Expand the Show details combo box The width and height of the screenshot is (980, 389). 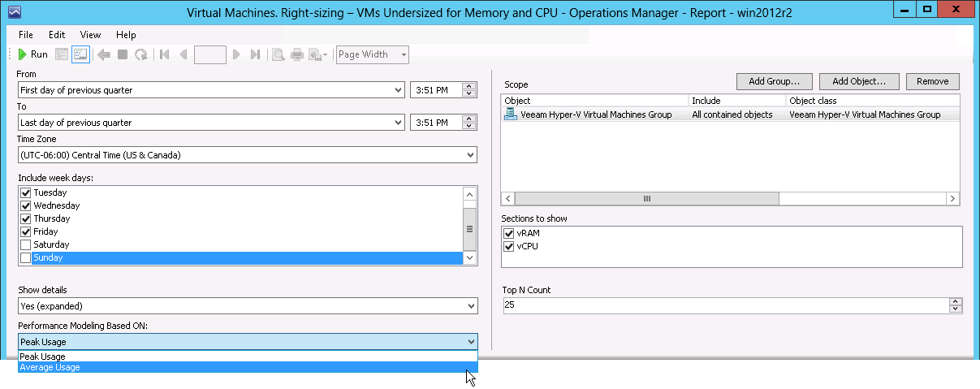pyautogui.click(x=247, y=306)
